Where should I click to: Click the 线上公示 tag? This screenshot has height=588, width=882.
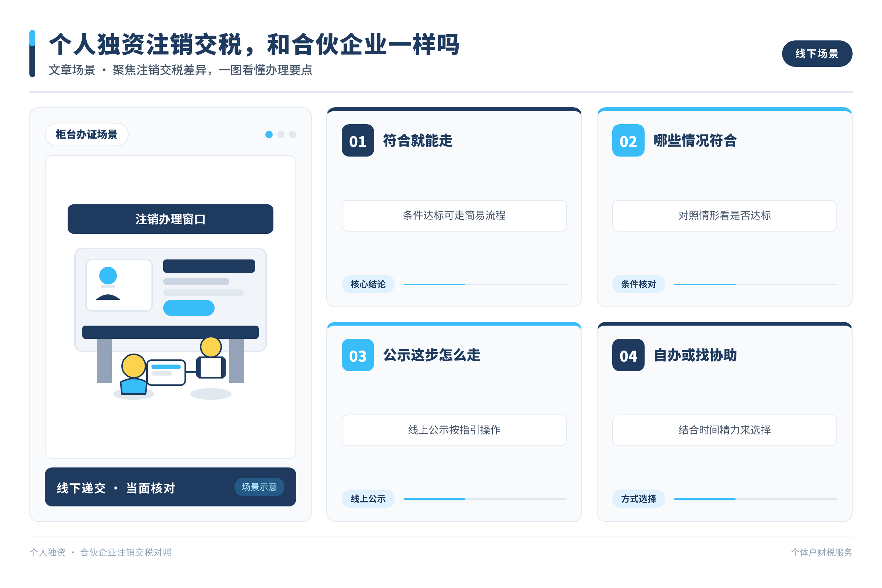coord(368,499)
